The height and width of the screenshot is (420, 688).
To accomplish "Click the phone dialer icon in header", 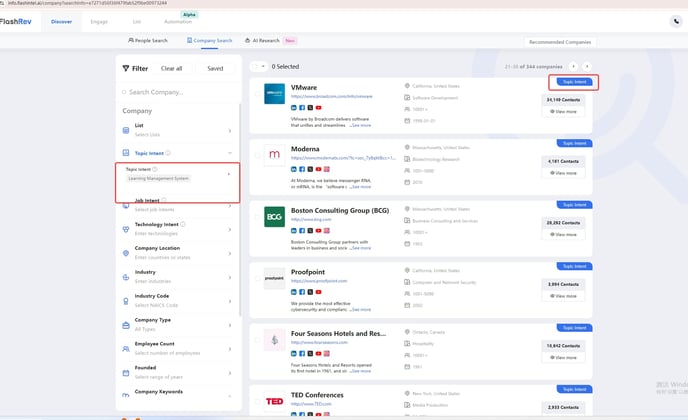I will click(676, 21).
